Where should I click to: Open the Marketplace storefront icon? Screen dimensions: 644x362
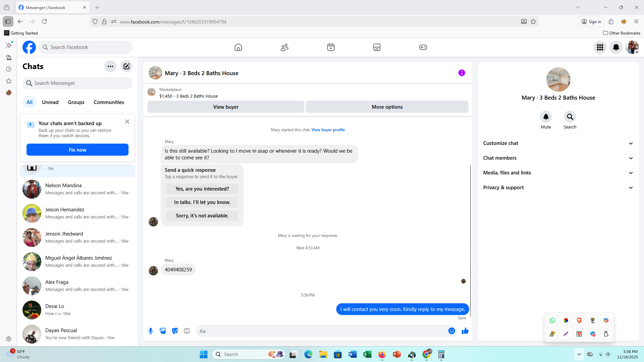[377, 47]
